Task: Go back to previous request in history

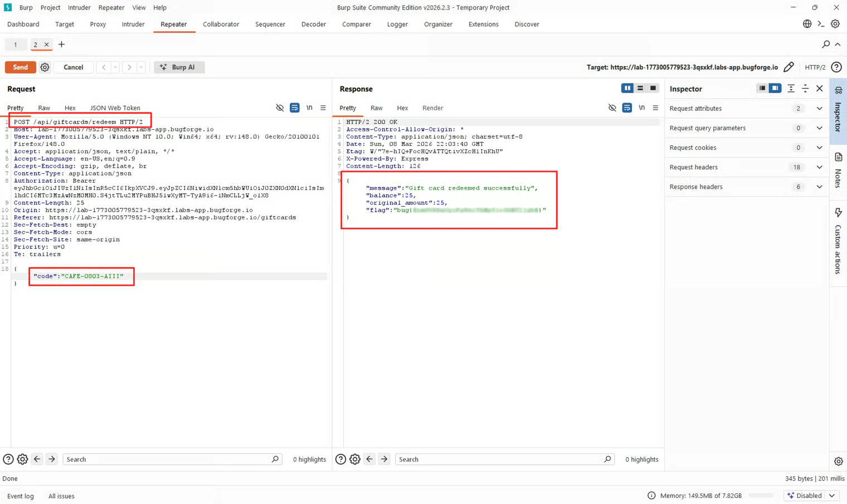Action: coord(104,67)
